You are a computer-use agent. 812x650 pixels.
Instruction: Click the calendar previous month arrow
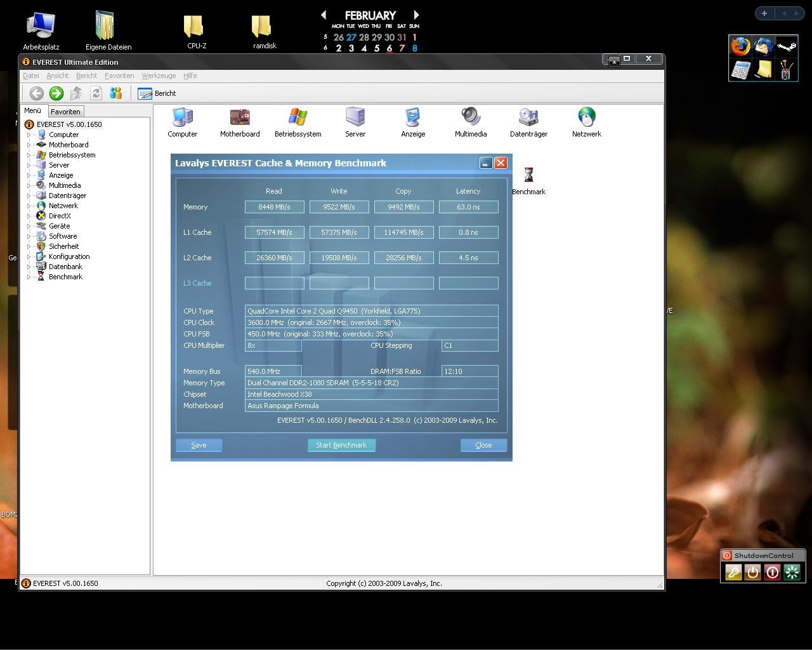point(324,15)
